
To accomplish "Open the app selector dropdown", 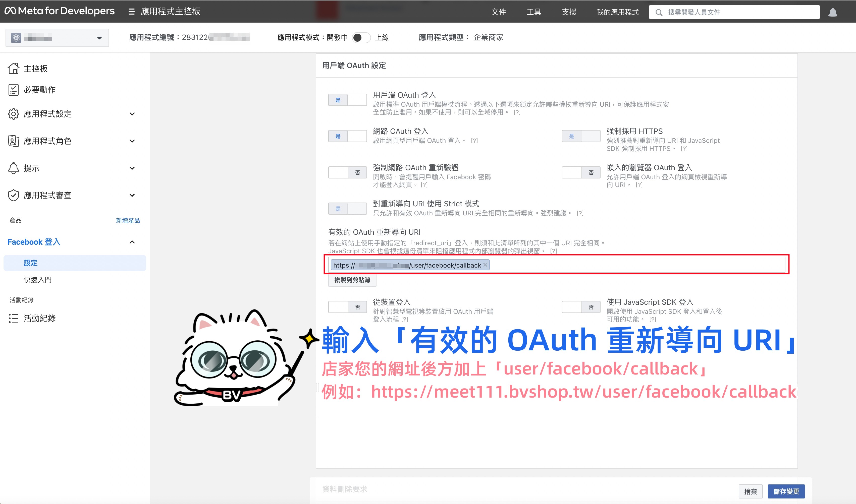I will pos(57,38).
